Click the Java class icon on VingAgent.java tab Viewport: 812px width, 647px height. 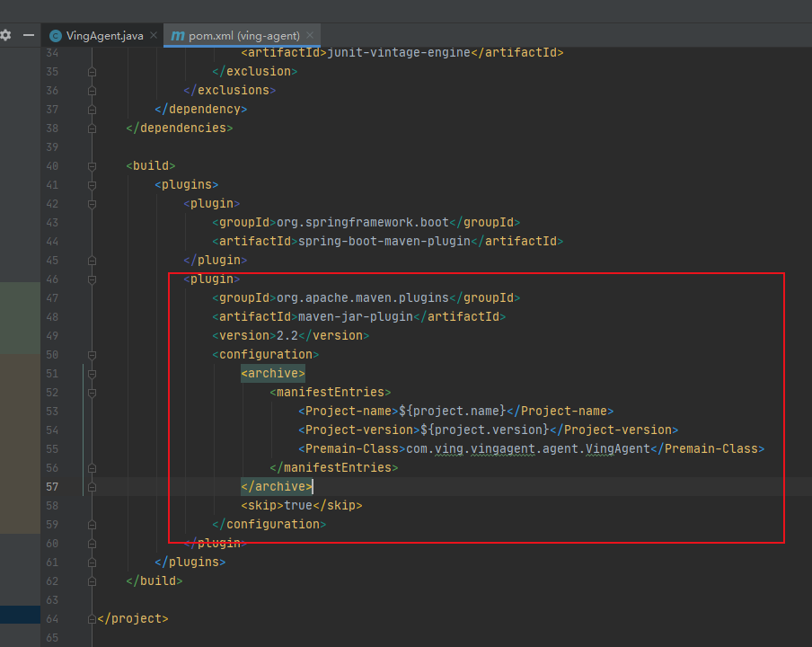[56, 36]
